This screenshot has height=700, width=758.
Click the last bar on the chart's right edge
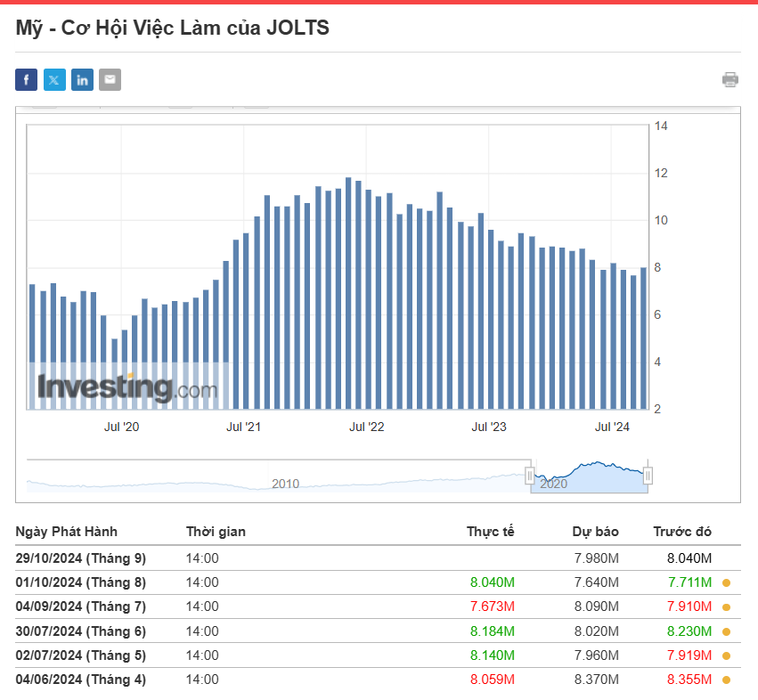click(643, 338)
